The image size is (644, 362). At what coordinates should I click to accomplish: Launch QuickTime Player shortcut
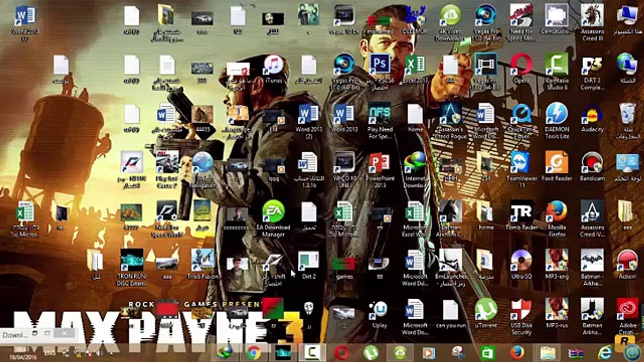pyautogui.click(x=521, y=121)
